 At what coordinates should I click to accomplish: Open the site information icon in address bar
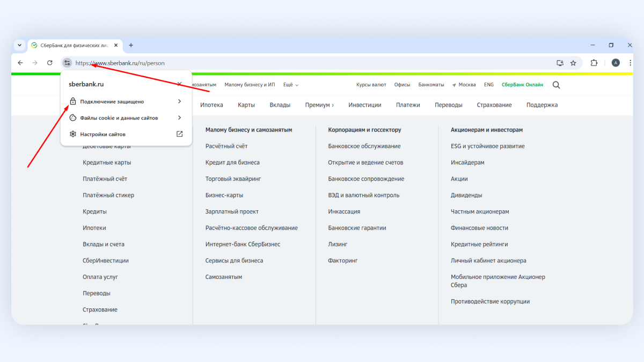(67, 63)
